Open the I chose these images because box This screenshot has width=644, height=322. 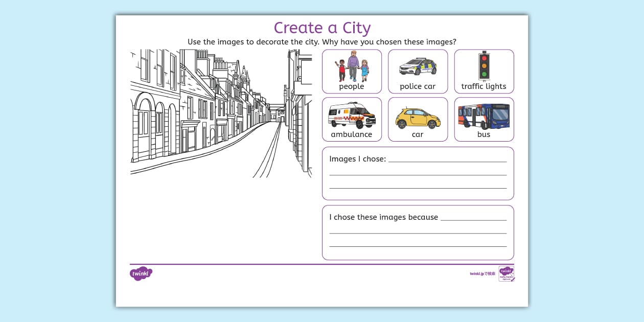(x=418, y=232)
